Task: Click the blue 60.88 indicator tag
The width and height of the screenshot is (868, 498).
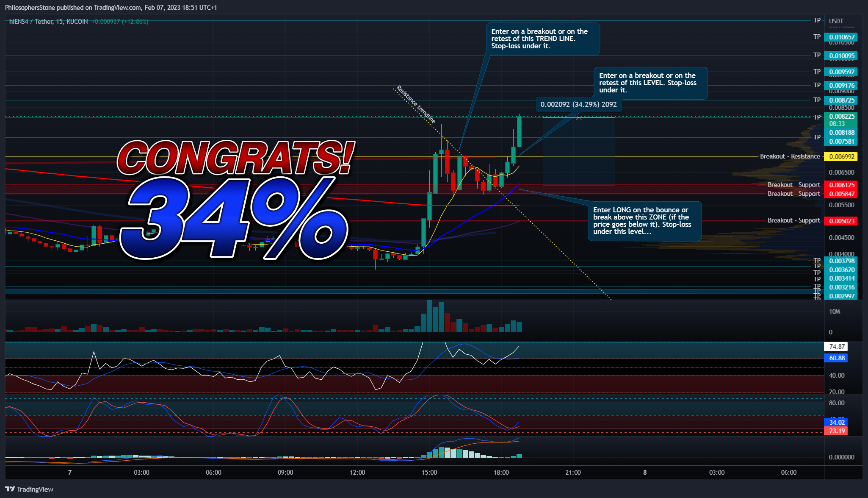Action: coord(836,358)
